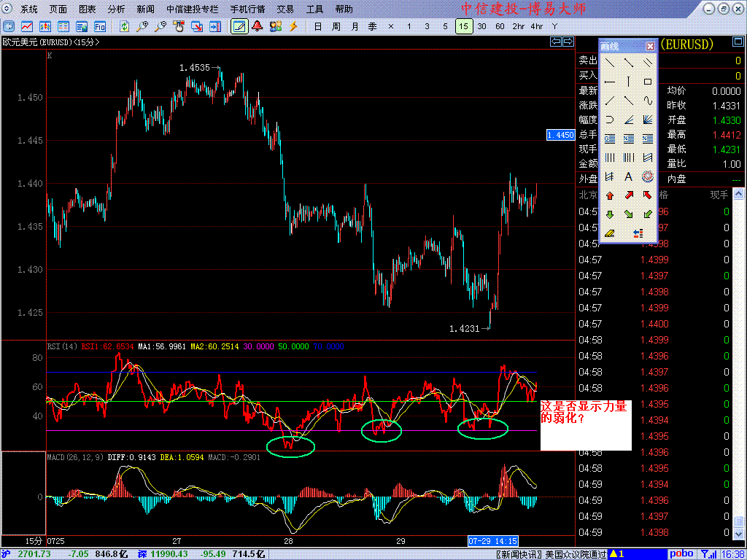The height and width of the screenshot is (560, 747).
Task: Click the back navigation toolbar icon
Action: coord(9,26)
